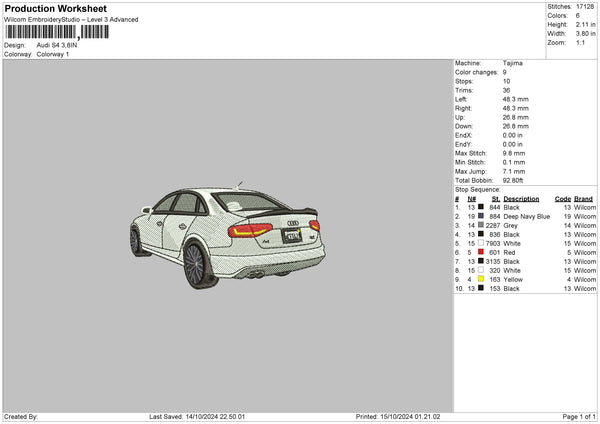Click the 'Brand' column header
This screenshot has height=424, width=600.
click(583, 199)
